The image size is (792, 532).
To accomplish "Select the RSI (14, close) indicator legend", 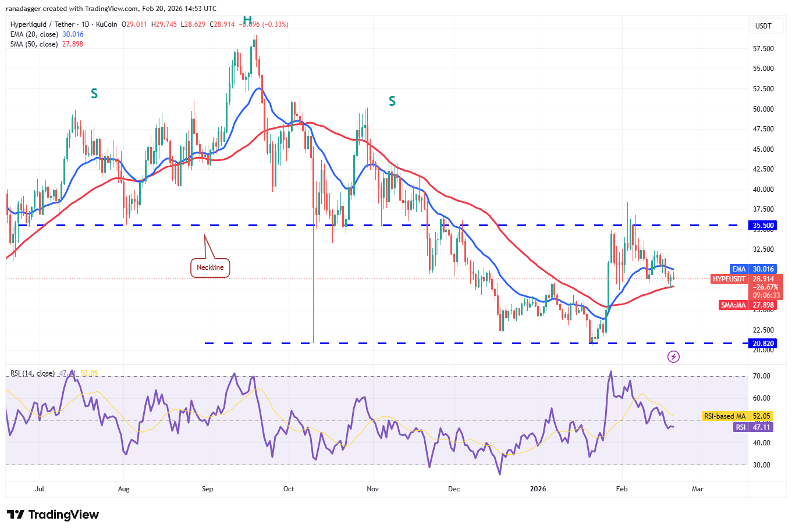I will (x=32, y=374).
